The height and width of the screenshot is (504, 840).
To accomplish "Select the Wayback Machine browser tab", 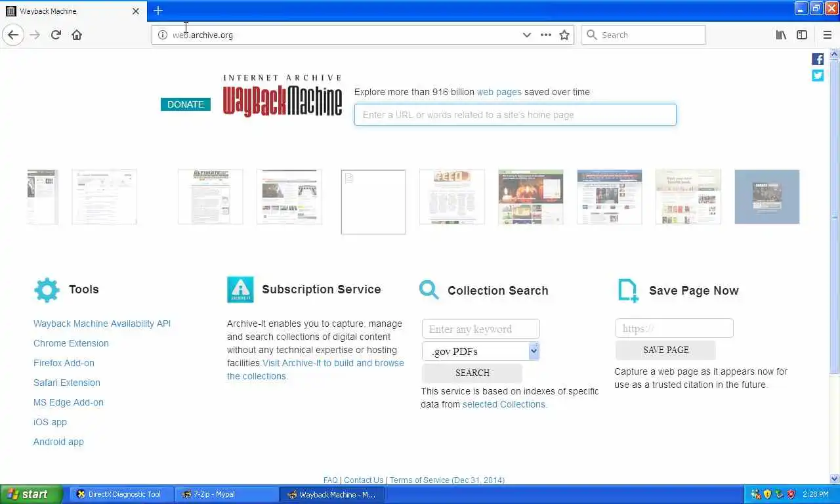I will pyautogui.click(x=72, y=11).
